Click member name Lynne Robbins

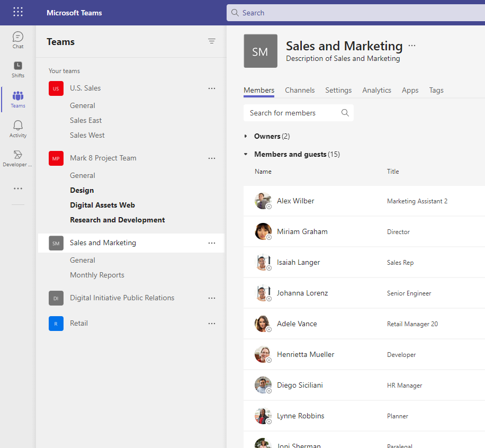(x=301, y=416)
